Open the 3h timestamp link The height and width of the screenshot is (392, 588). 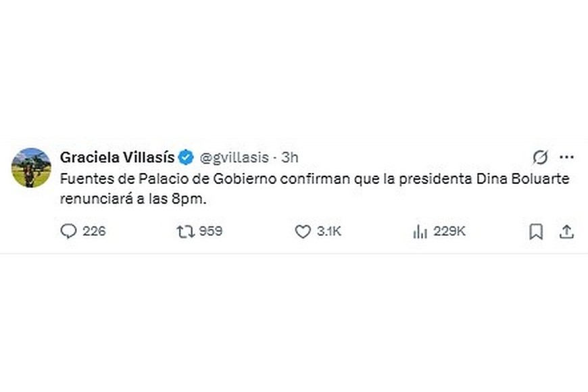tap(289, 156)
